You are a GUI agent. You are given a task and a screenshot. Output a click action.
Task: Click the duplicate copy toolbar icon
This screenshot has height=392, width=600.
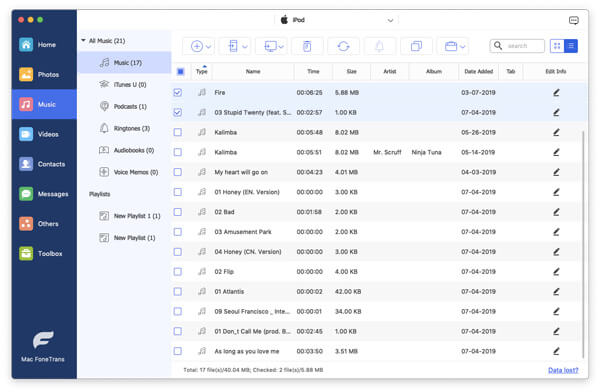(x=416, y=46)
